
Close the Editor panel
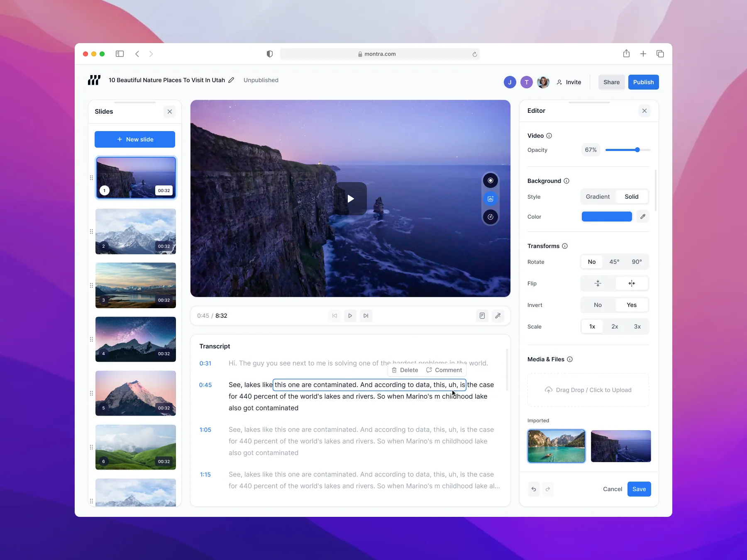644,111
